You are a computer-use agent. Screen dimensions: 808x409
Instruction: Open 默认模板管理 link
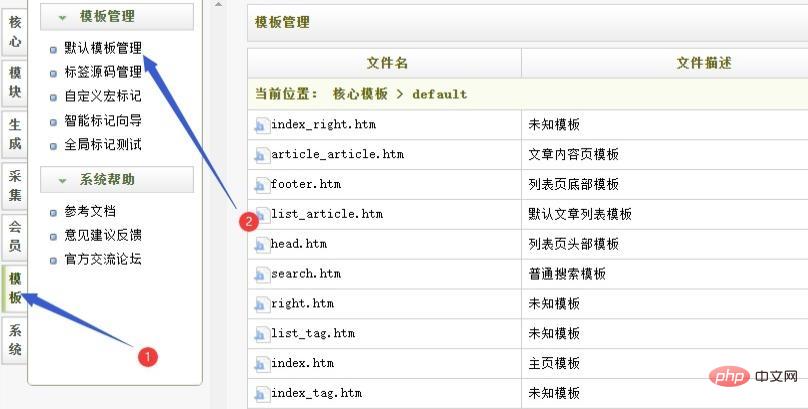103,49
